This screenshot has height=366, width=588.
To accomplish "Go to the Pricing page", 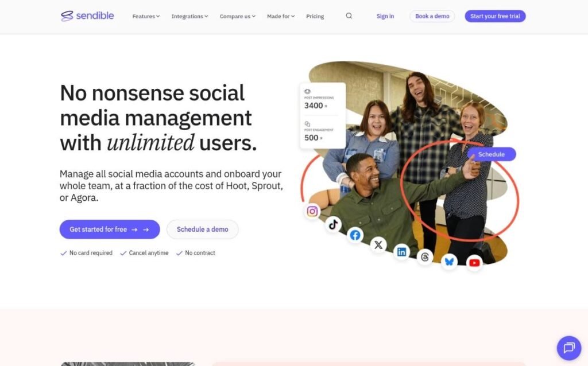I will coord(315,16).
